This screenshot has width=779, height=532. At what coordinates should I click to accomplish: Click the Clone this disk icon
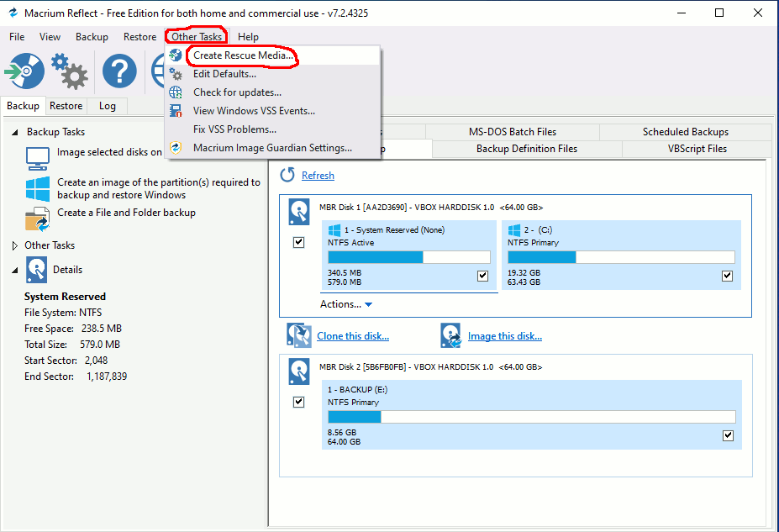click(x=299, y=335)
